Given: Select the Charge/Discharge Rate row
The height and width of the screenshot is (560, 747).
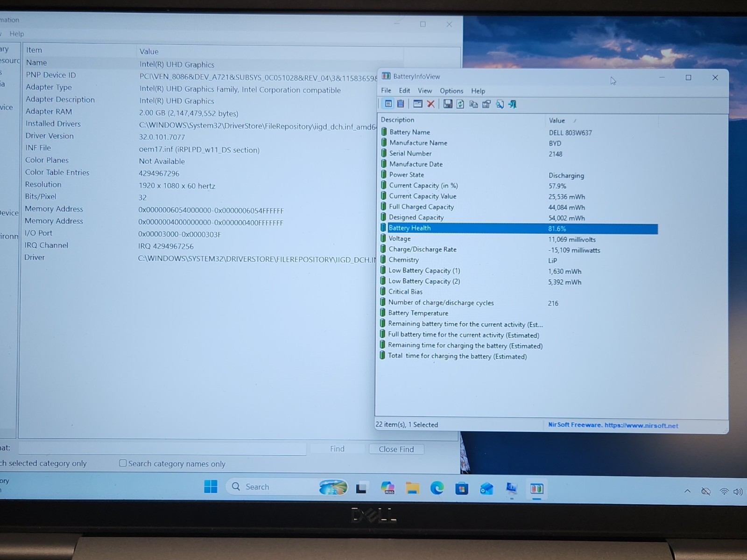Looking at the screenshot, I should click(x=519, y=250).
